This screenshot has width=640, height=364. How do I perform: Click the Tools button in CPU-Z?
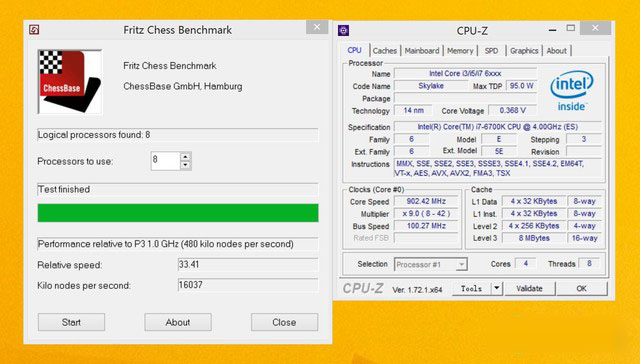tap(472, 289)
